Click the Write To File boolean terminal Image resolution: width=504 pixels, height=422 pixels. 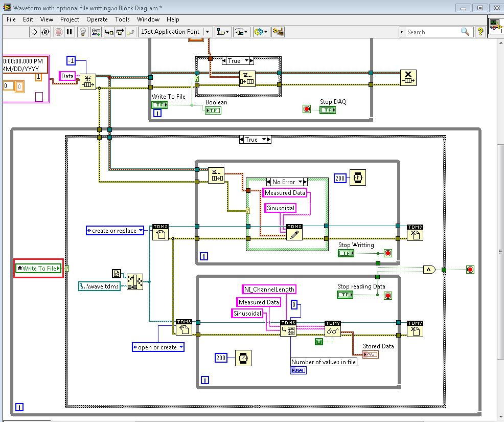[160, 105]
